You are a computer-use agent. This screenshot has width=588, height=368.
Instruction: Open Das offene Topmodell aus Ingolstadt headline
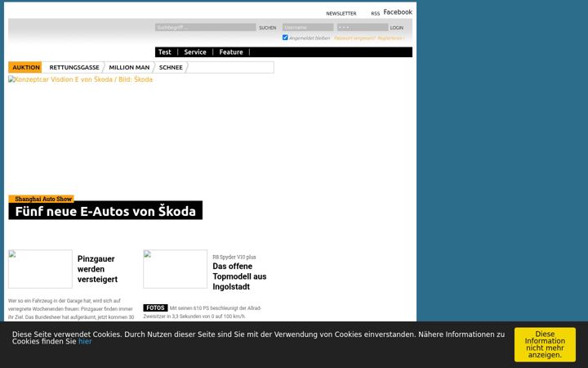click(x=239, y=276)
